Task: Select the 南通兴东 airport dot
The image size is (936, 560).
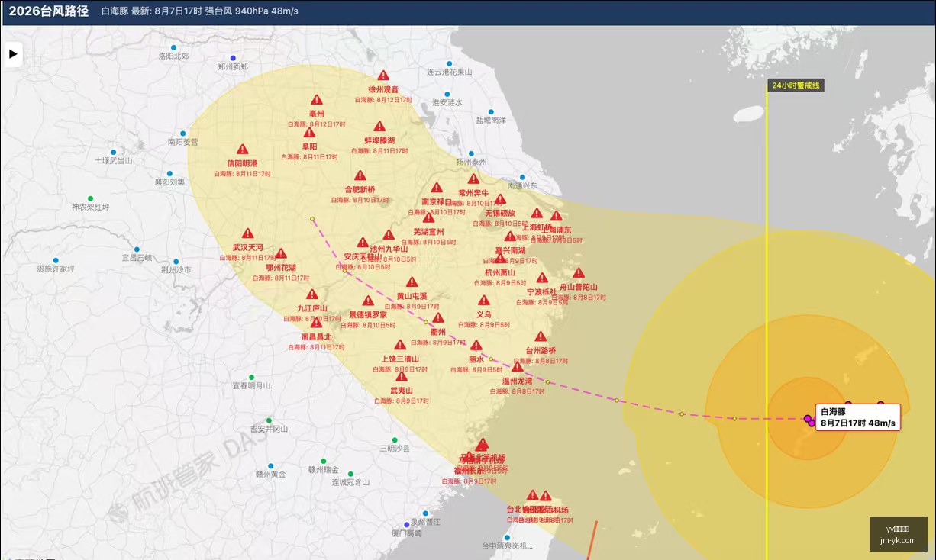Action: point(523,177)
